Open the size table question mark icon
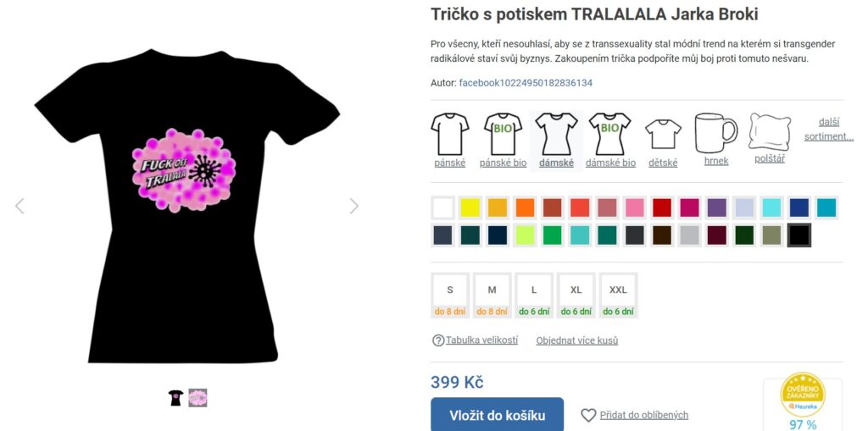The height and width of the screenshot is (431, 868). pos(438,340)
